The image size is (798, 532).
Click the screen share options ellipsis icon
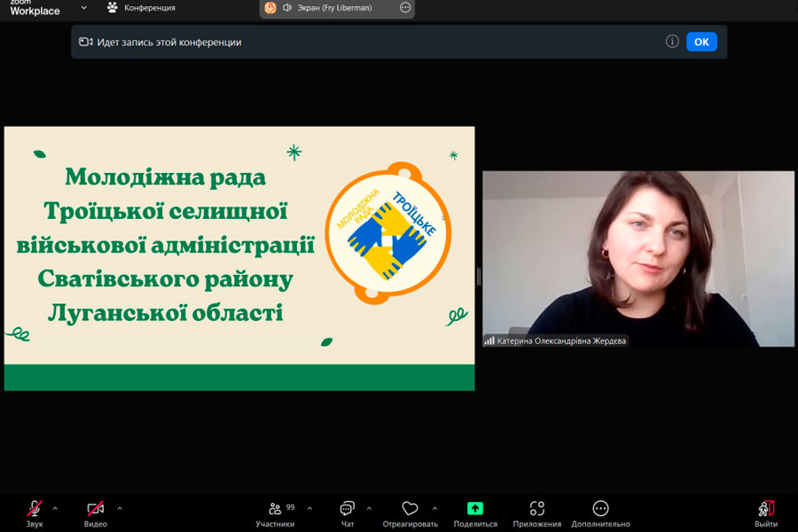(405, 8)
